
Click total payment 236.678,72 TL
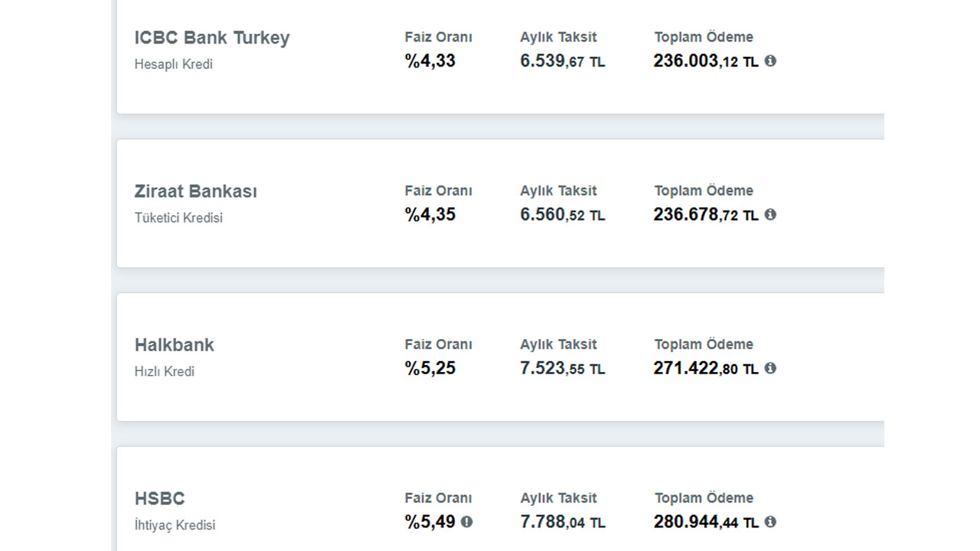[706, 215]
